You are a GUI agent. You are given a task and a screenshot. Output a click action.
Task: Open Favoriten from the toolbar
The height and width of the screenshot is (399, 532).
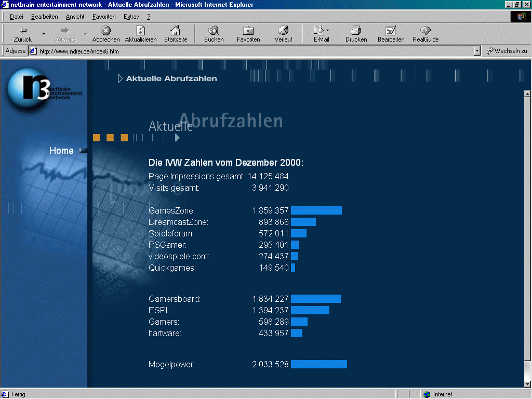point(248,31)
